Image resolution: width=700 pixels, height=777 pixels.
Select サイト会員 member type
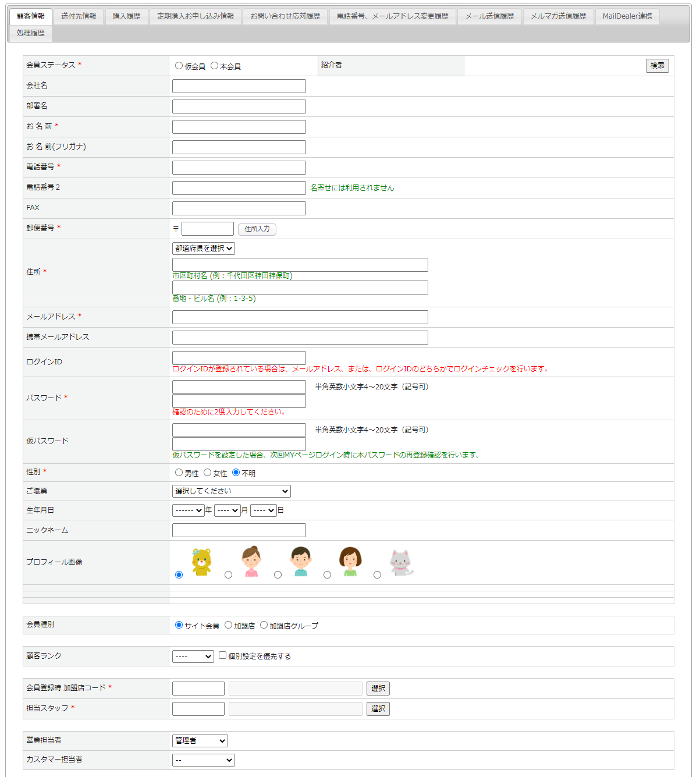coord(179,625)
